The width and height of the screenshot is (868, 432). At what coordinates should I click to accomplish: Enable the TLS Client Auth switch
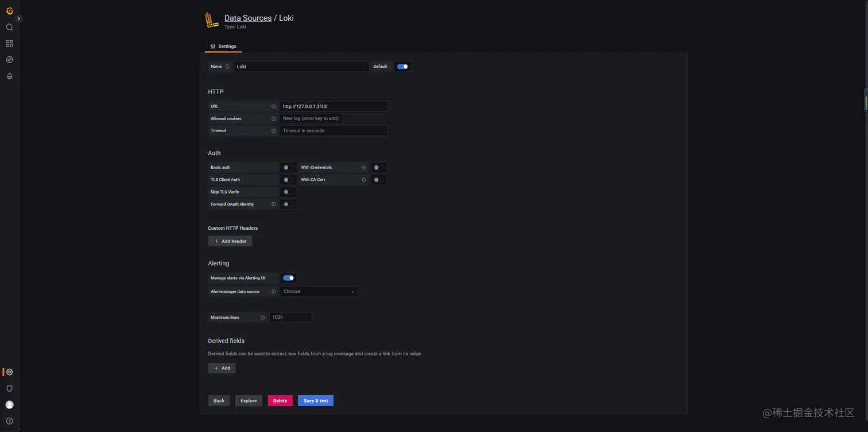pyautogui.click(x=288, y=180)
